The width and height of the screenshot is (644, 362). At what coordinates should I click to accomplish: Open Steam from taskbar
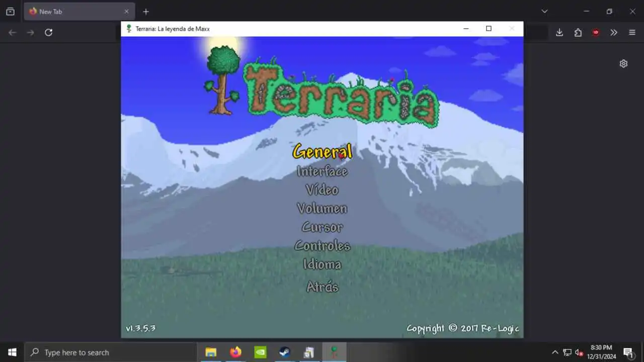[x=285, y=352]
